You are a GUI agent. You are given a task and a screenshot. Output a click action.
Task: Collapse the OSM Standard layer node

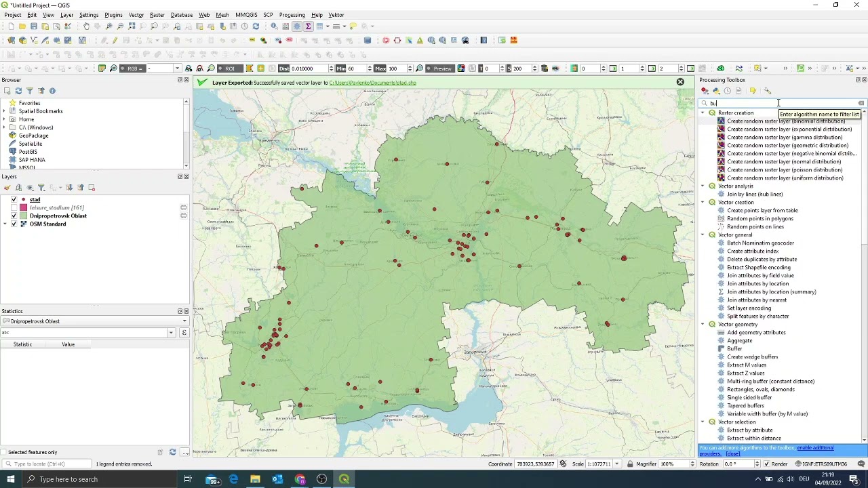click(5, 224)
